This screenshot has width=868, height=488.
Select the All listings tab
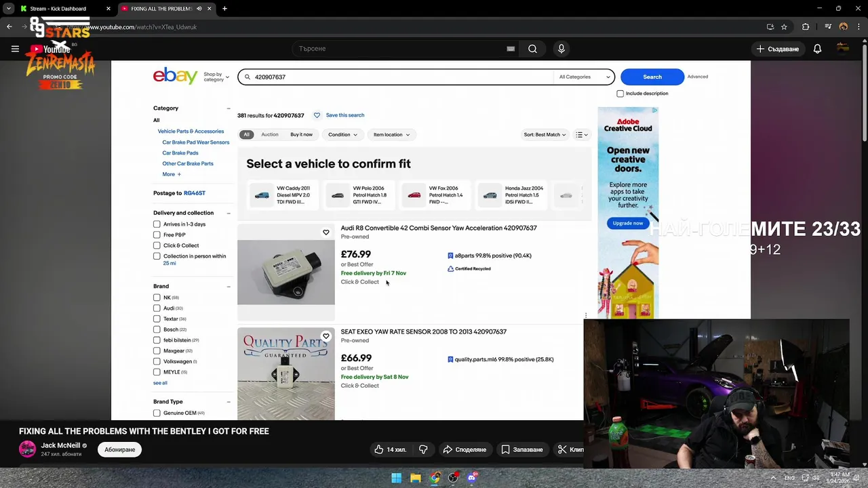pos(247,134)
